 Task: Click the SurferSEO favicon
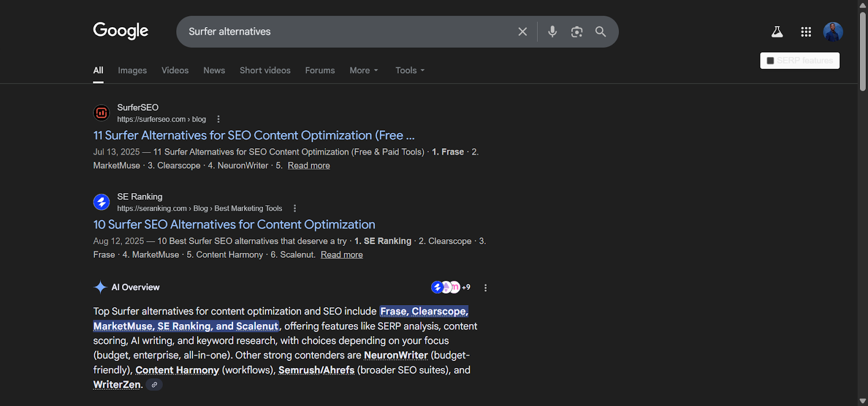101,113
